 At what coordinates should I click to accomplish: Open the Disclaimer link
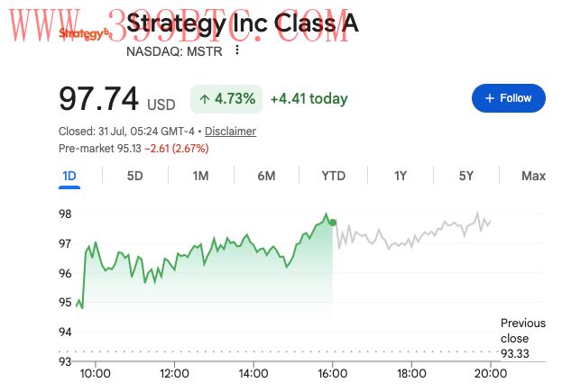pos(230,132)
